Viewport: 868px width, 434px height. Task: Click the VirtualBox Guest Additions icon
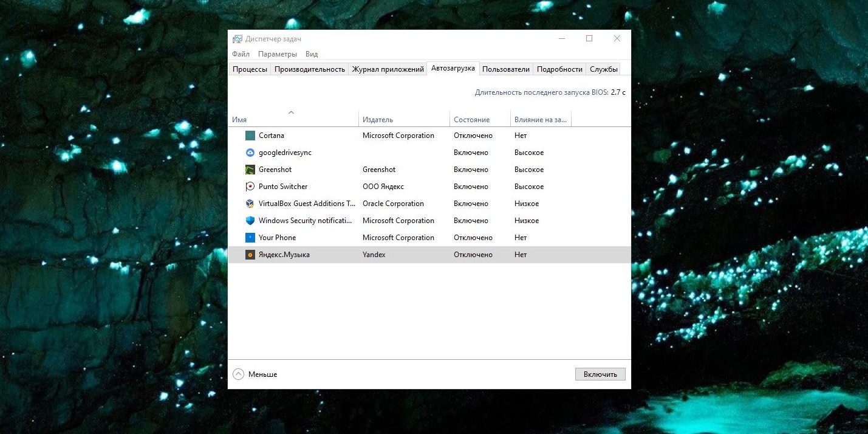251,204
